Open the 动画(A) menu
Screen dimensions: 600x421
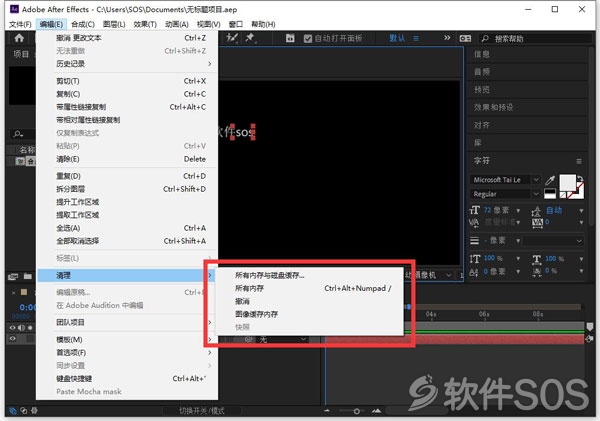tap(177, 24)
